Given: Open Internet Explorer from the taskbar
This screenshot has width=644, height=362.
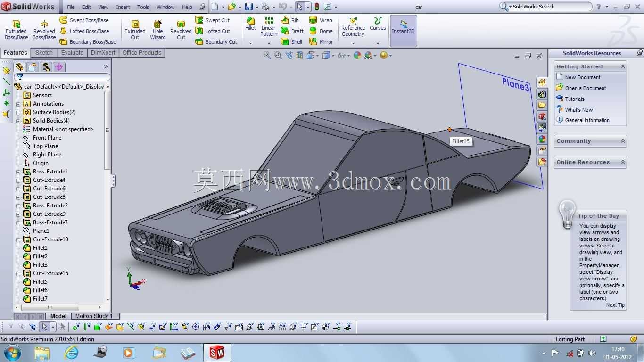Looking at the screenshot, I should click(x=71, y=352).
